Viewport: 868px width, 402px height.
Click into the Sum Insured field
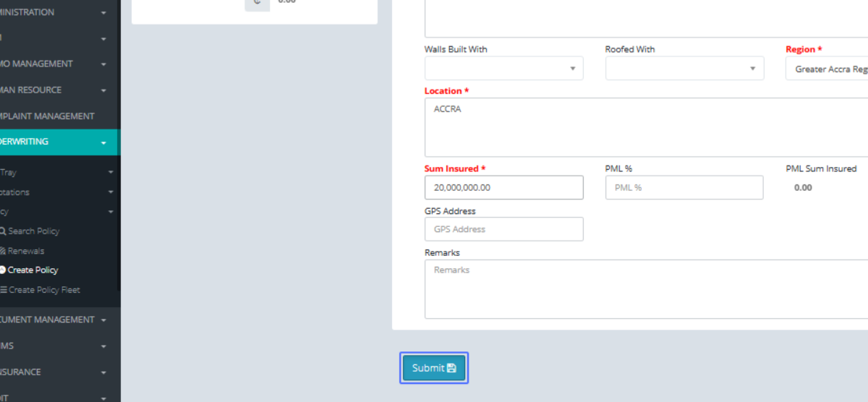click(503, 187)
